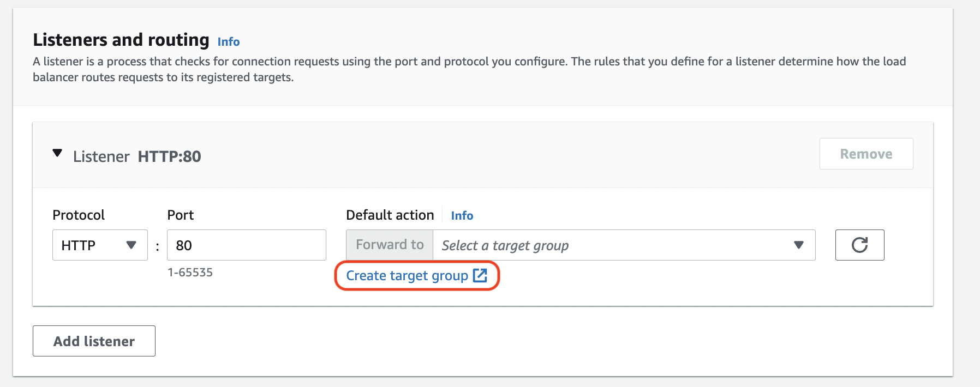The height and width of the screenshot is (387, 980).
Task: Expand the target group selection chevron
Action: [798, 245]
